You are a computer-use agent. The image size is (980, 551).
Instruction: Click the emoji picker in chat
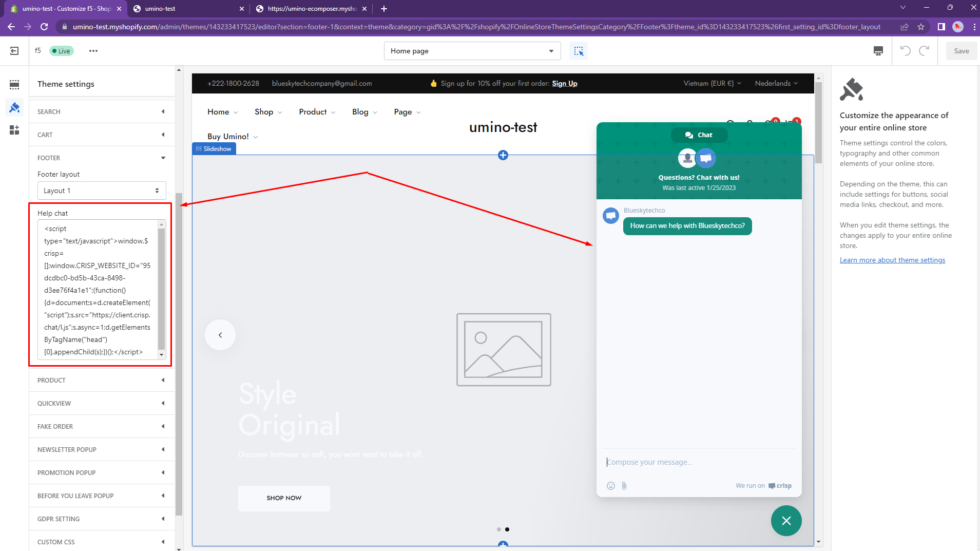[611, 486]
